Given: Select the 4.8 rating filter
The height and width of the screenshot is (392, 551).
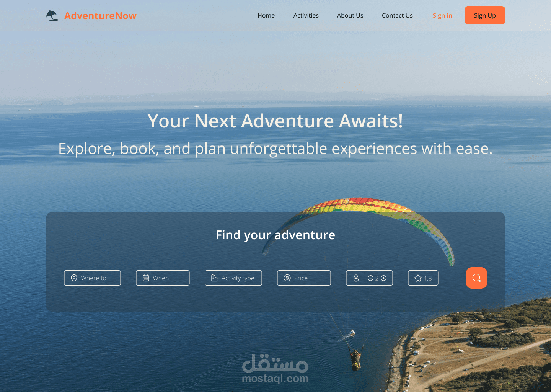Looking at the screenshot, I should 423,278.
